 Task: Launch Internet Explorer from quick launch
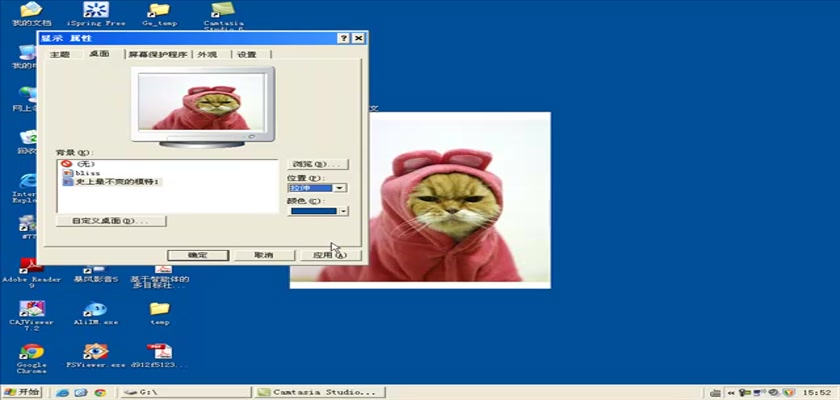(63, 393)
